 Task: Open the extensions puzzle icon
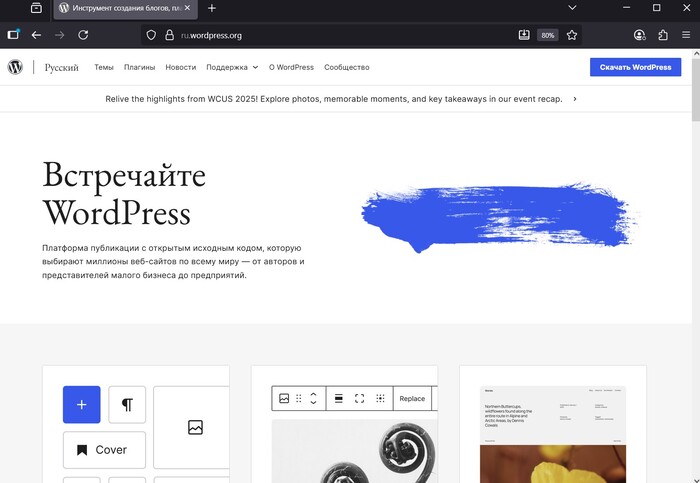[663, 35]
